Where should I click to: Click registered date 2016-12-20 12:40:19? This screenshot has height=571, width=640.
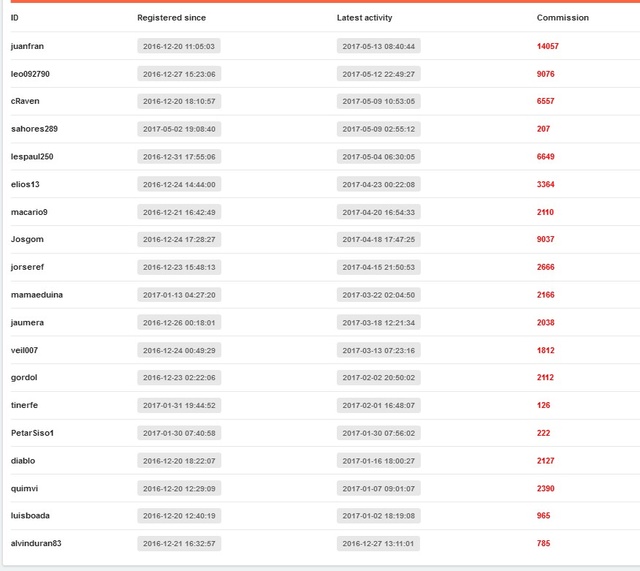point(179,515)
